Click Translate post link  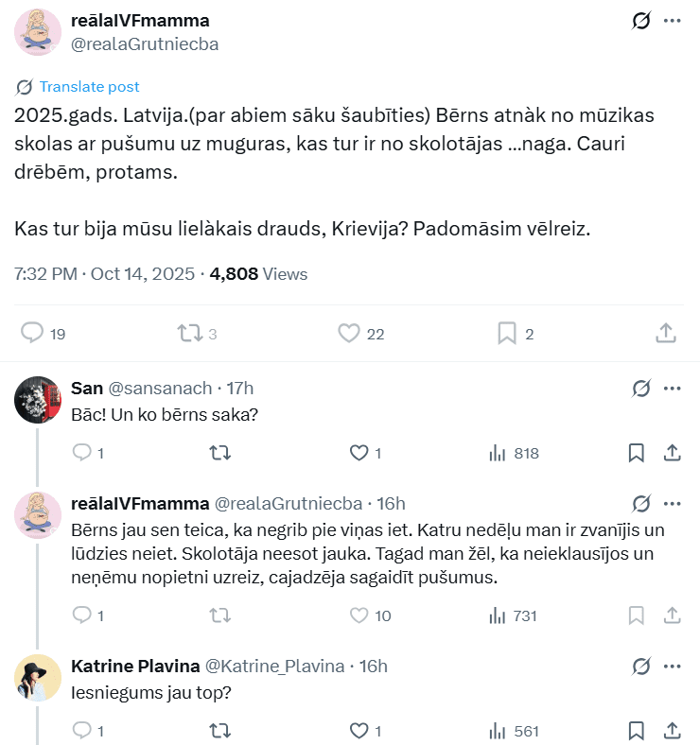tap(89, 87)
